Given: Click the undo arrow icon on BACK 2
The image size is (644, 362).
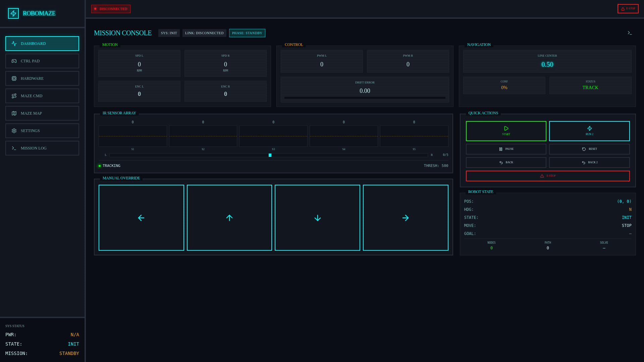Looking at the screenshot, I should pos(584,163).
